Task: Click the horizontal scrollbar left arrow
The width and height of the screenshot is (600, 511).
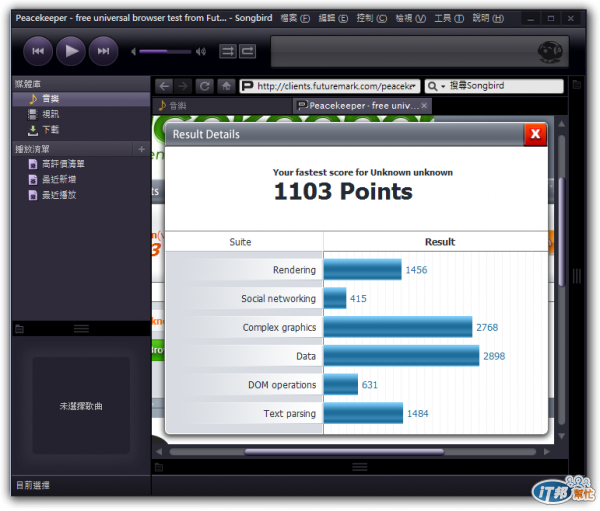Action: [159, 452]
